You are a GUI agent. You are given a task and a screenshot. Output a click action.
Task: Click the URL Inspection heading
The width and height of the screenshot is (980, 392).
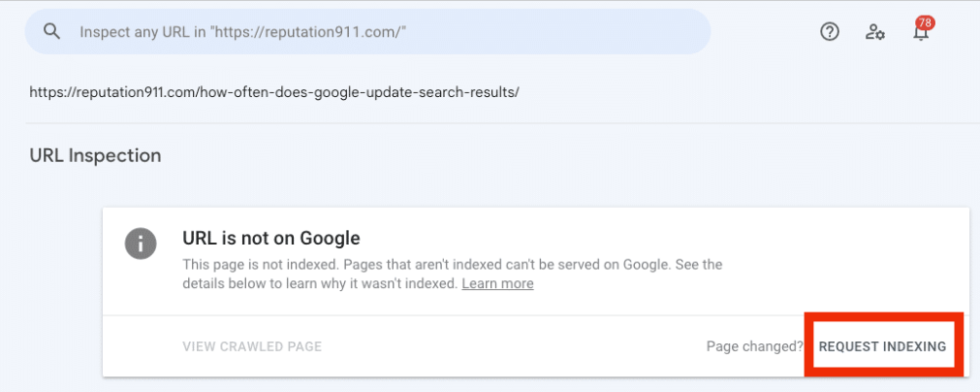pyautogui.click(x=95, y=155)
